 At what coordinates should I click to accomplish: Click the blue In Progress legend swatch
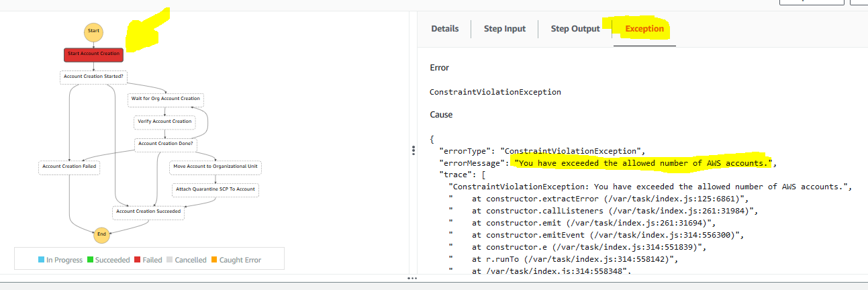(42, 260)
